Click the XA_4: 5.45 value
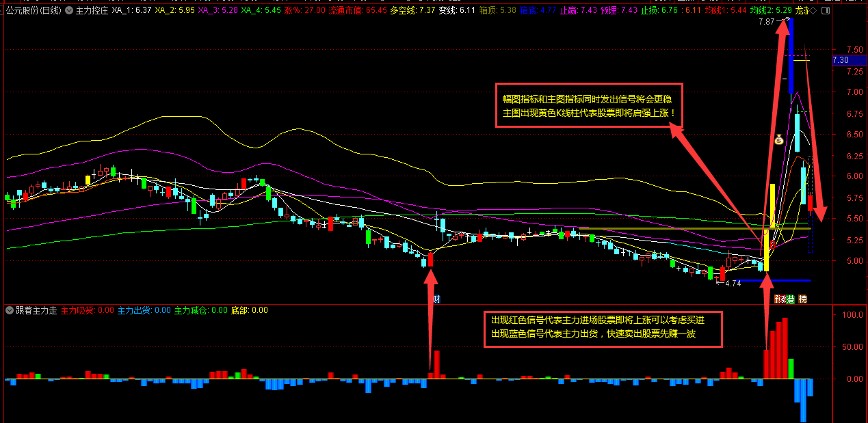Viewport: 868px width, 423px height. coord(261,11)
